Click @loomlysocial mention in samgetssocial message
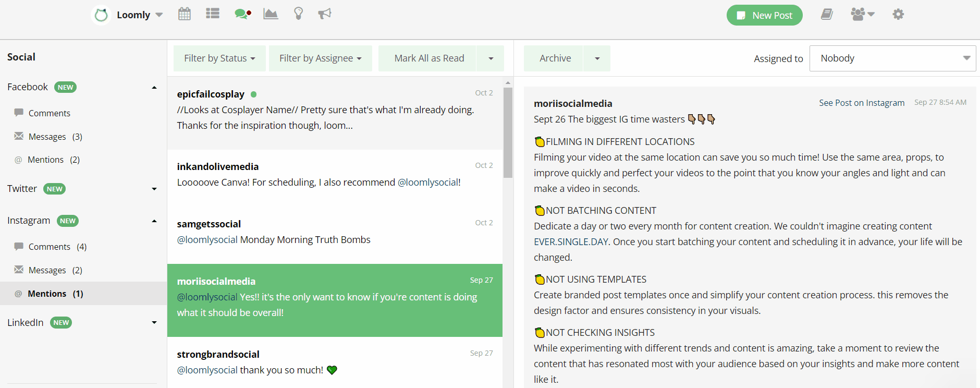The height and width of the screenshot is (388, 980). [x=207, y=239]
